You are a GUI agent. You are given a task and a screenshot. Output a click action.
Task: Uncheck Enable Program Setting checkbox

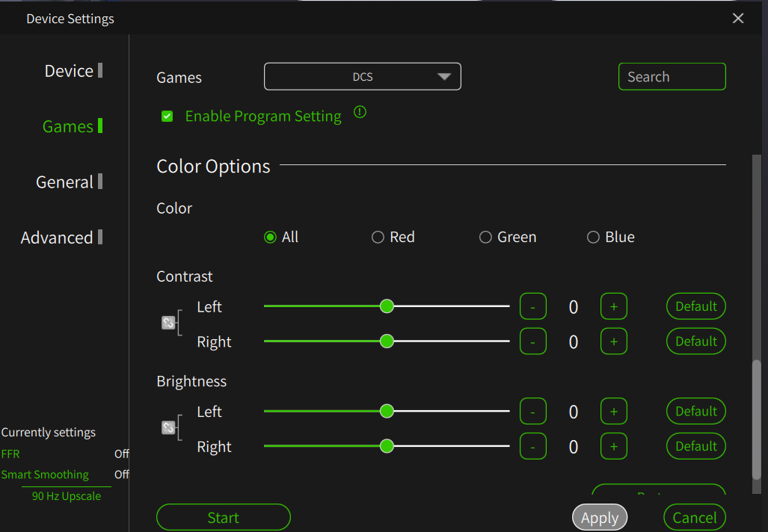pyautogui.click(x=168, y=117)
